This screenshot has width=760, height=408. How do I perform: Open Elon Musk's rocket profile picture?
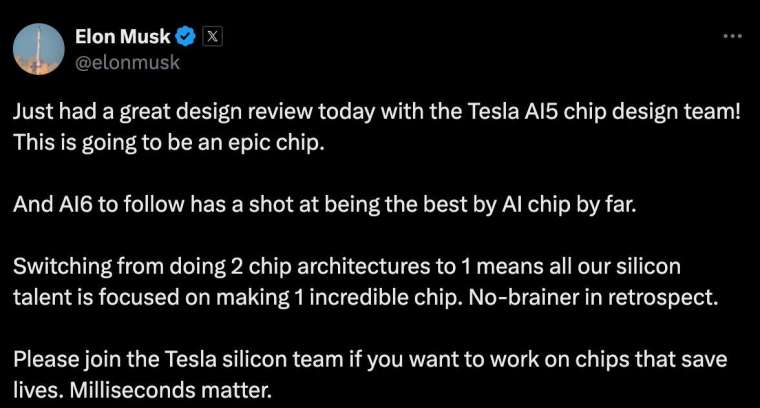(39, 49)
